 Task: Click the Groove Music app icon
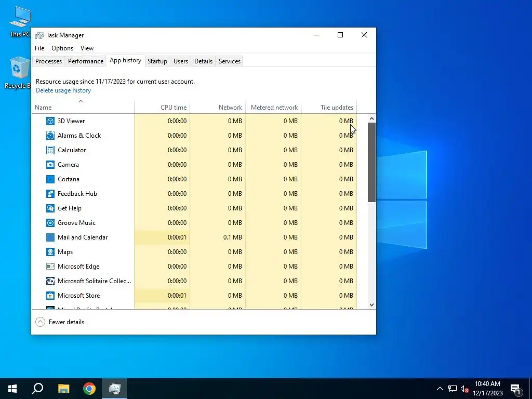point(50,223)
